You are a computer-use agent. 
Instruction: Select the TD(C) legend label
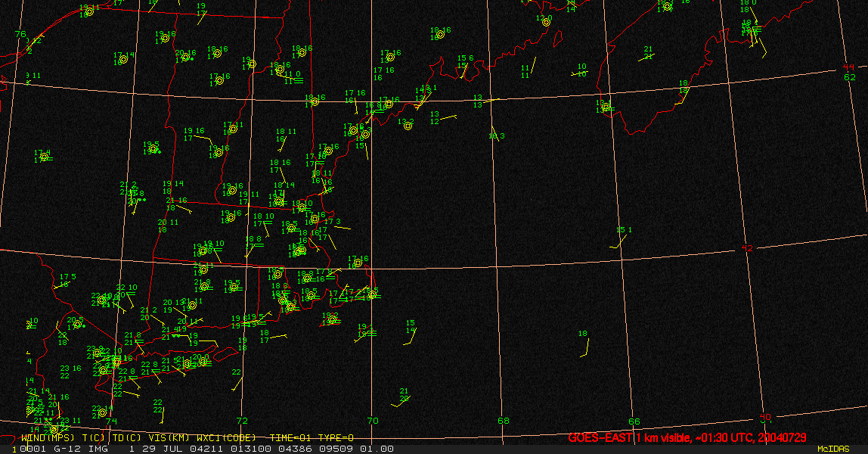(x=127, y=438)
